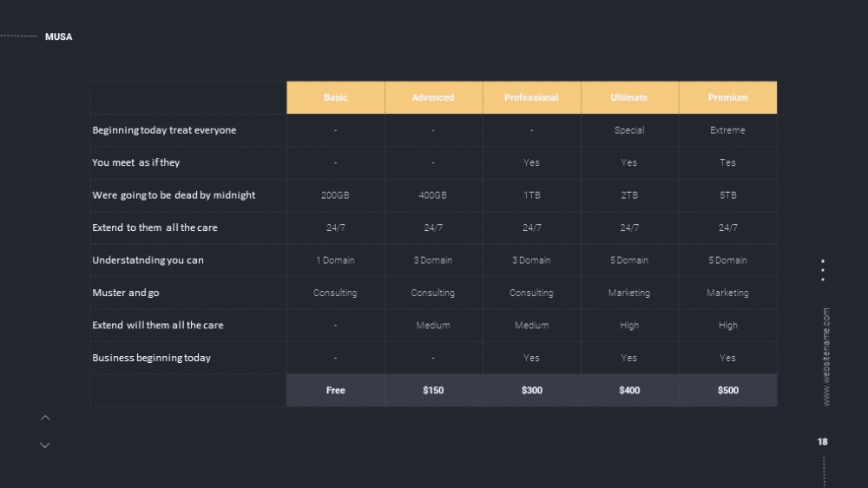This screenshot has height=488, width=868.
Task: Click the $300 price cell
Action: [531, 391]
